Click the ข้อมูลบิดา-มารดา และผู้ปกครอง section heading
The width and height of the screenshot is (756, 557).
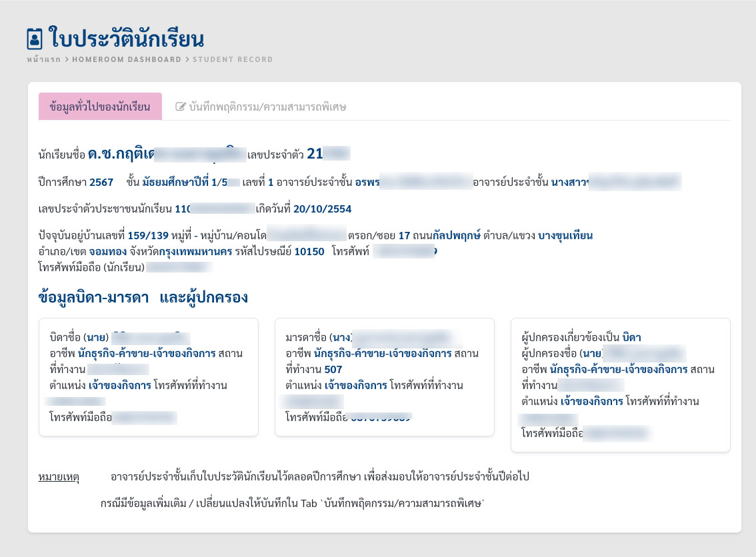click(x=143, y=297)
